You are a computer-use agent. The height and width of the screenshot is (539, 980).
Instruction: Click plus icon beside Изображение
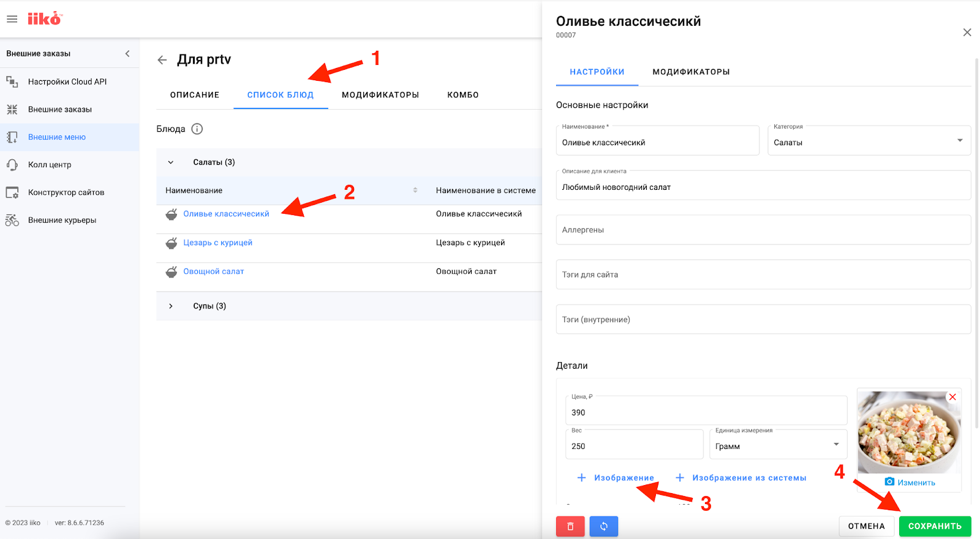pos(581,477)
